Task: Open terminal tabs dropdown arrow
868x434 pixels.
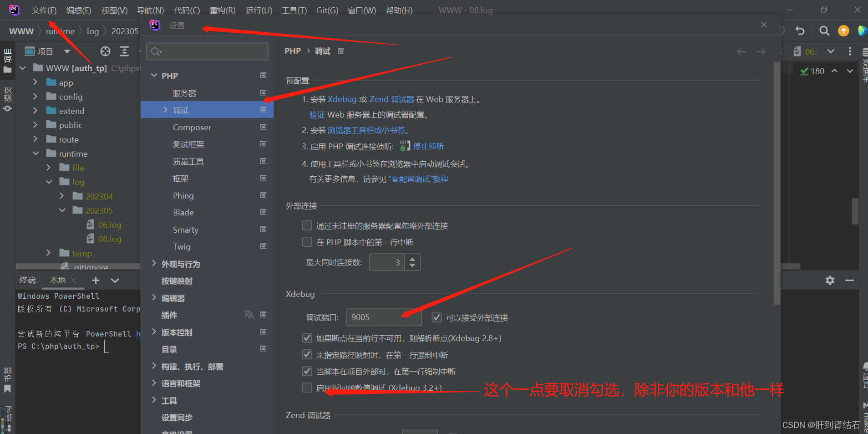Action: (115, 280)
